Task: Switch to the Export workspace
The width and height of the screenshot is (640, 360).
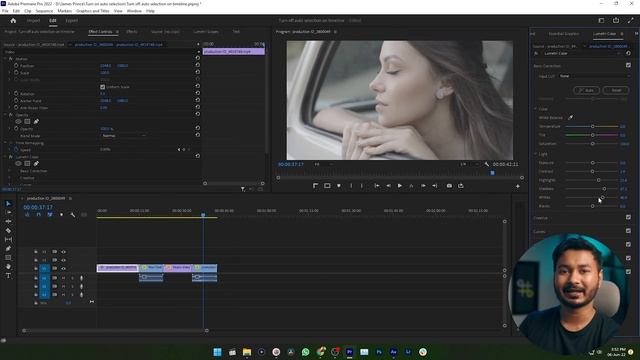Action: tap(71, 20)
